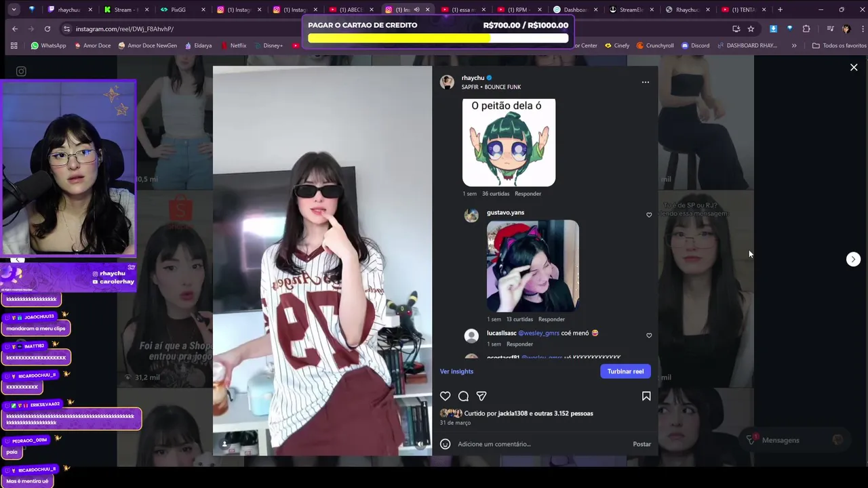Open the Todos os favoritos folder
This screenshot has height=488, width=868.
click(x=839, y=45)
